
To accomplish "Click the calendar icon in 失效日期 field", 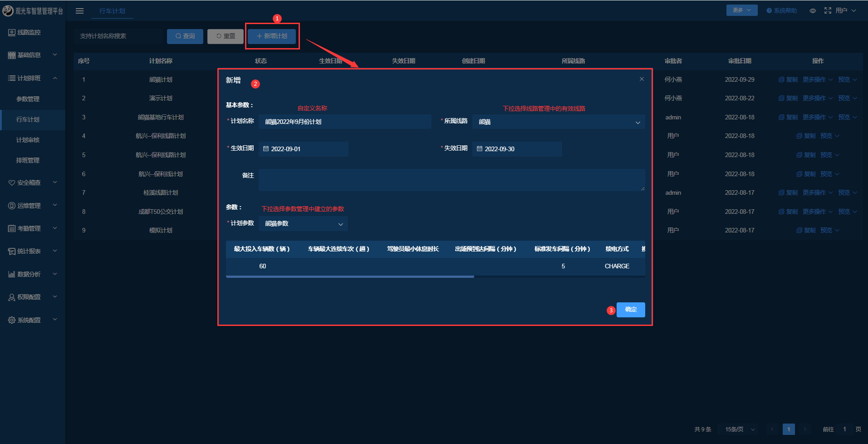I will pyautogui.click(x=480, y=149).
